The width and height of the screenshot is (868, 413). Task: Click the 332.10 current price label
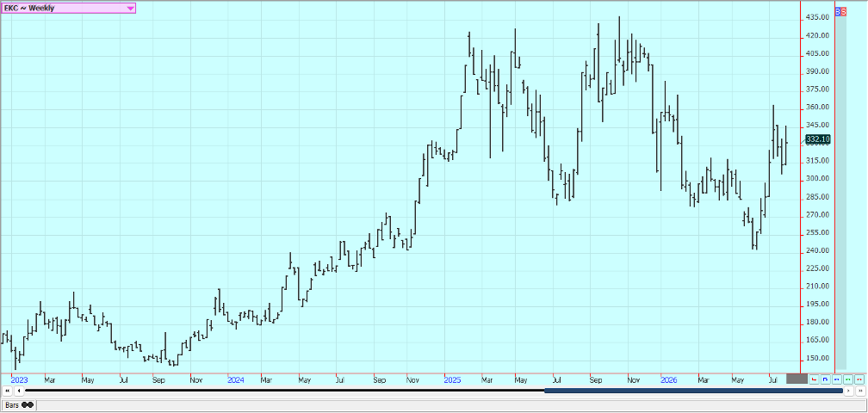pyautogui.click(x=818, y=139)
